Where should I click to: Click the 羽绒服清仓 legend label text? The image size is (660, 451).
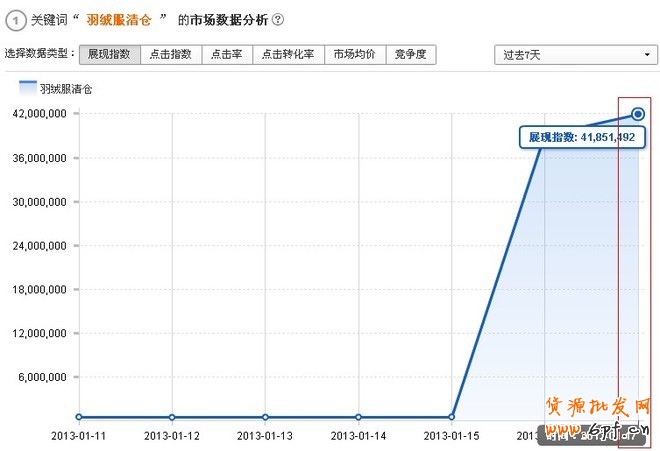click(66, 89)
